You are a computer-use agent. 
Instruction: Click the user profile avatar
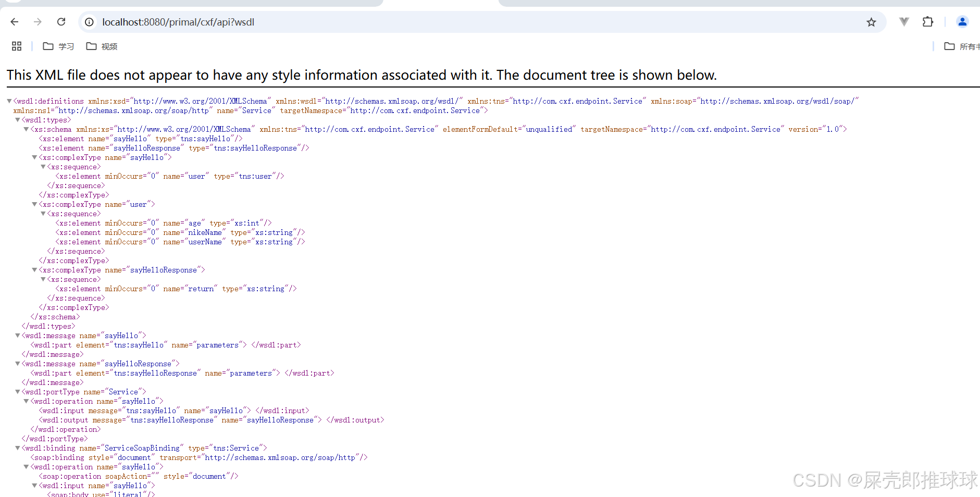point(962,22)
